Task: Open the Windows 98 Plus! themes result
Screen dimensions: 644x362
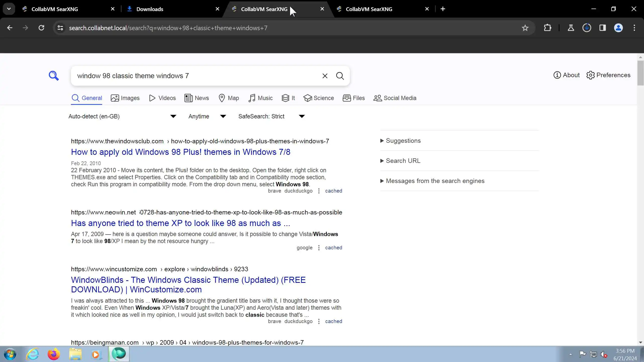Action: click(x=180, y=152)
